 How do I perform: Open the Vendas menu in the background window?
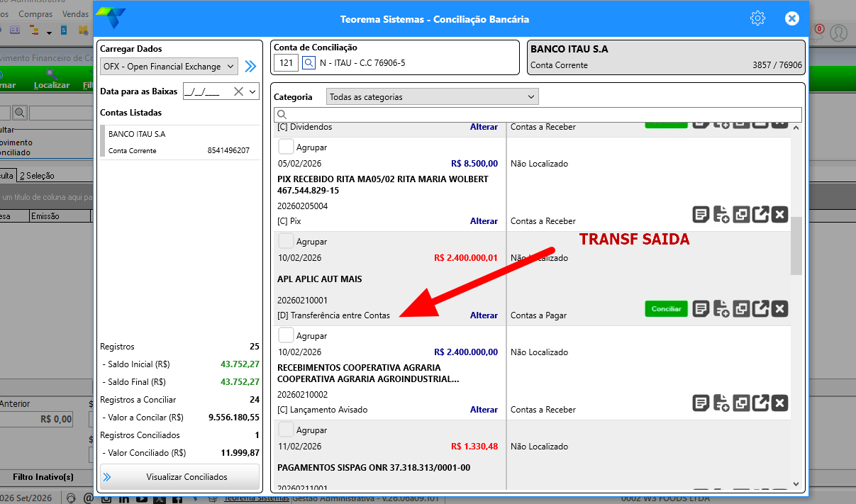[x=75, y=13]
